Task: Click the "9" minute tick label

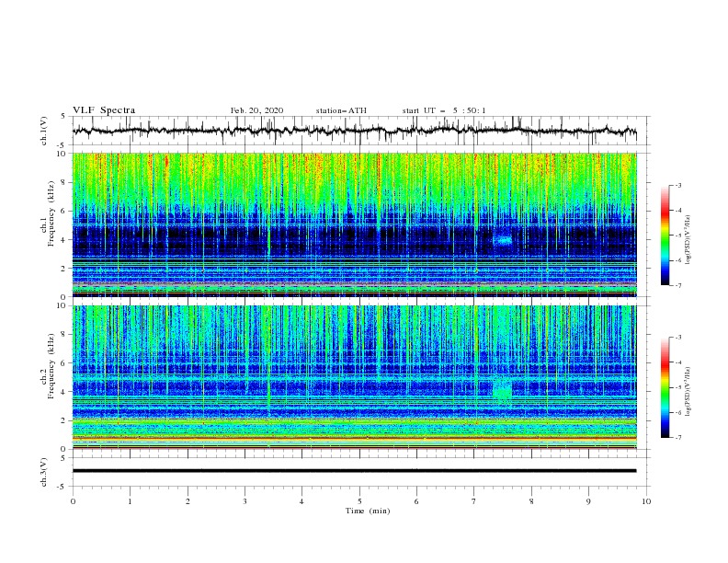Action: pos(588,501)
